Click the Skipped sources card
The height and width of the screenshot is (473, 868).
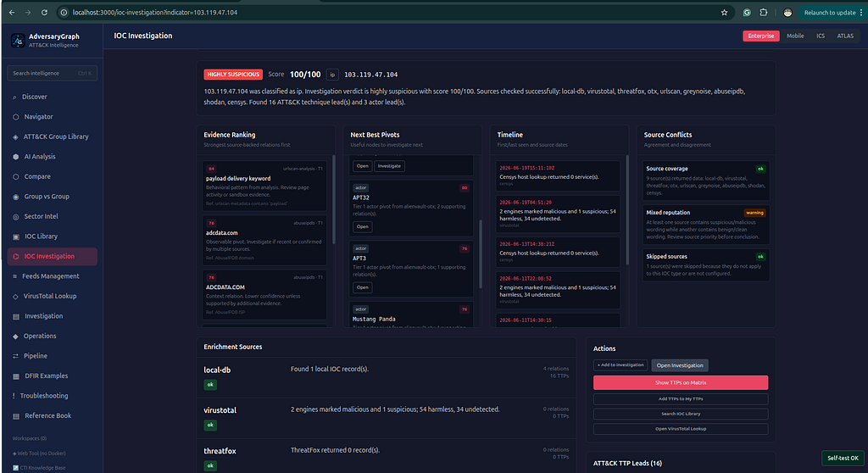706,266
